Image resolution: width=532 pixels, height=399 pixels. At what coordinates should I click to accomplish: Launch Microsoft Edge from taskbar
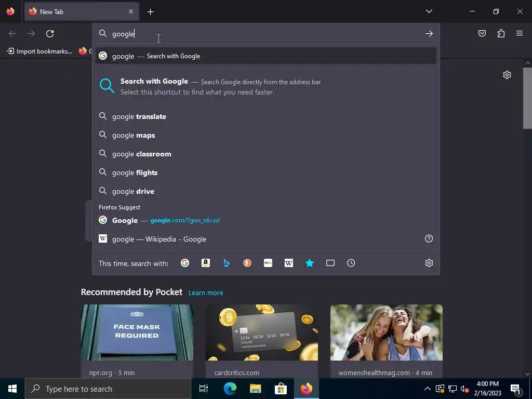pyautogui.click(x=230, y=389)
